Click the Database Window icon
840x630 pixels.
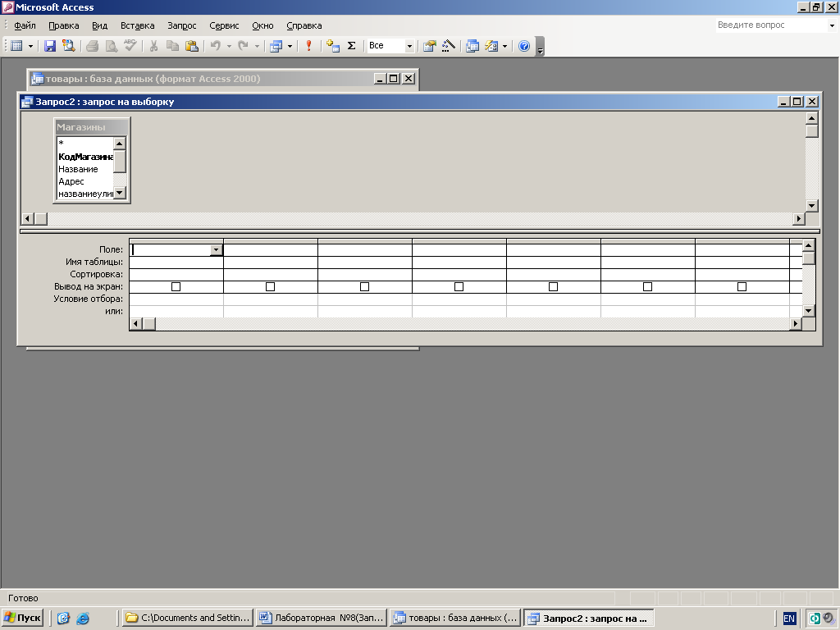click(x=472, y=46)
